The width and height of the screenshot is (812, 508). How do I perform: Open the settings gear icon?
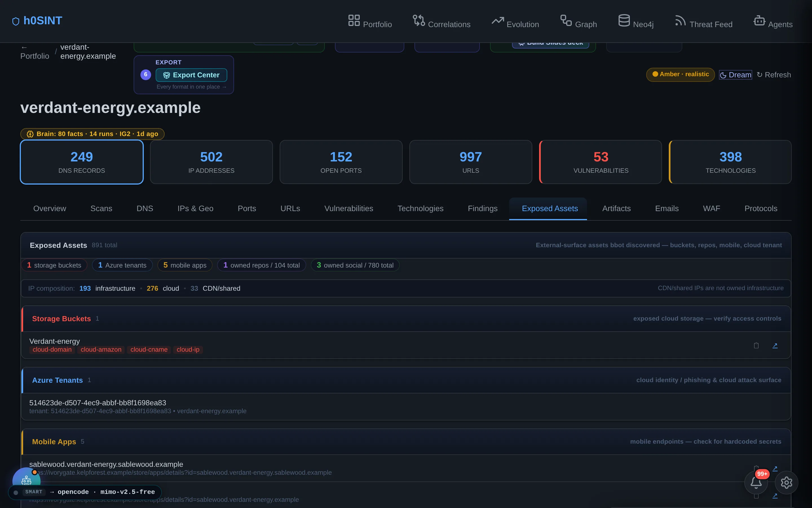(786, 483)
